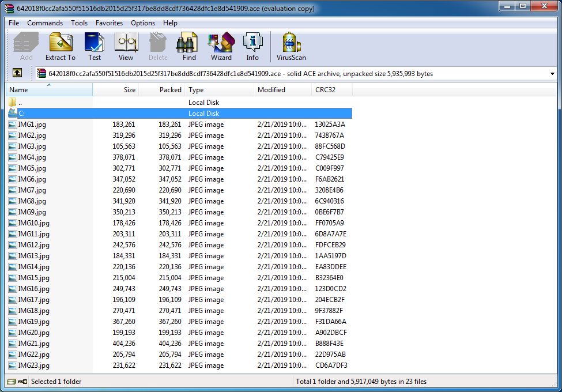
Task: Click the IMG18.jpg file icon
Action: point(13,311)
